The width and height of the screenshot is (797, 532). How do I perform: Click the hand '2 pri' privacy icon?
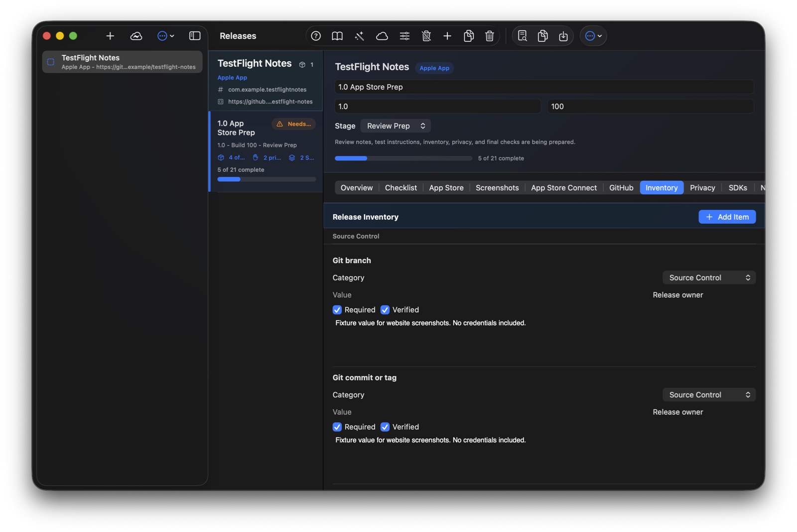pyautogui.click(x=256, y=157)
